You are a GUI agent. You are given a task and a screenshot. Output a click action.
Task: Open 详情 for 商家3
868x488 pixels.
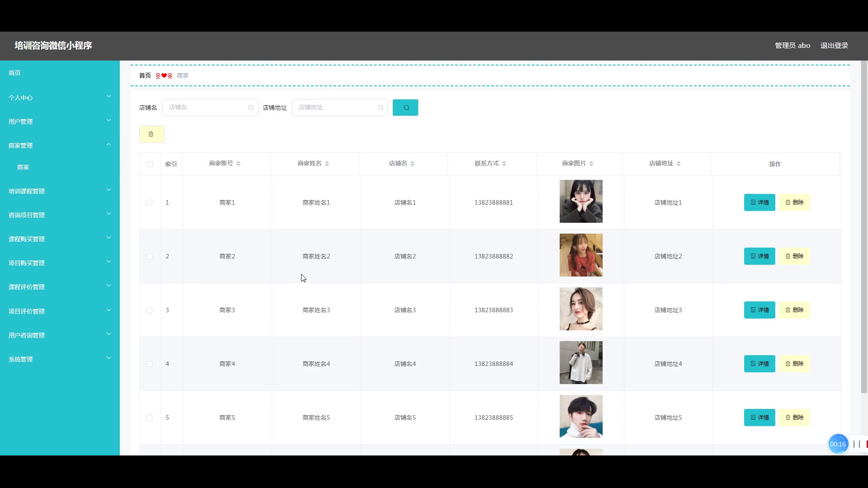coord(759,310)
